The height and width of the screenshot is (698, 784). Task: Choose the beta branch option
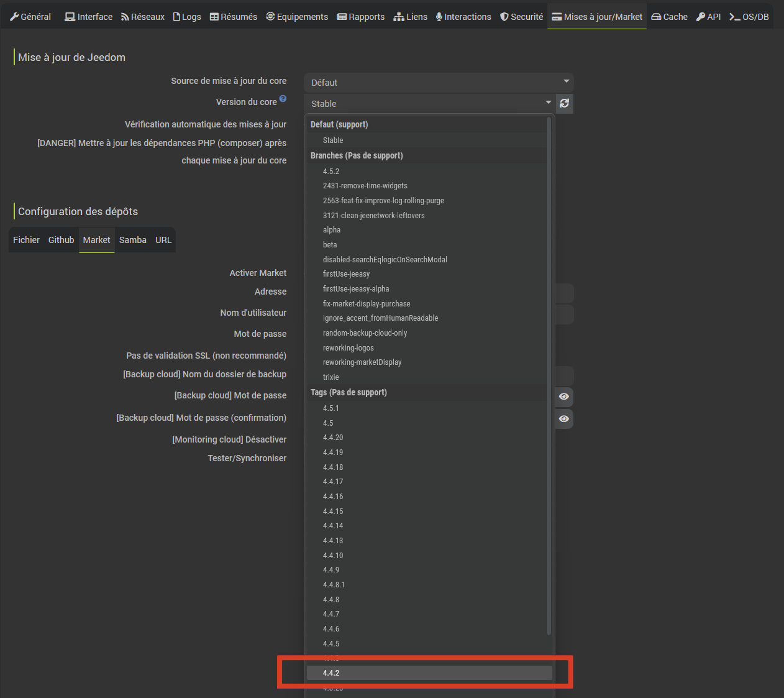(330, 245)
